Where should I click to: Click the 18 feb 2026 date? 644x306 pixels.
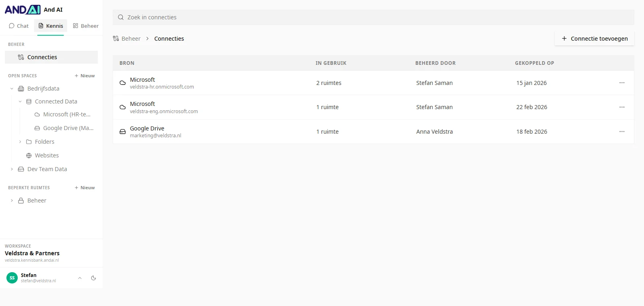532,132
